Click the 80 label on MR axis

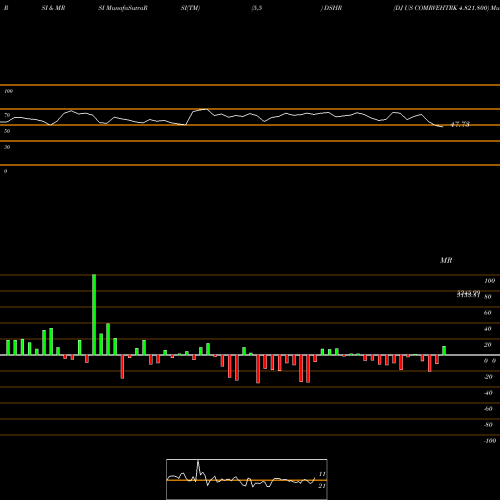pyautogui.click(x=488, y=297)
